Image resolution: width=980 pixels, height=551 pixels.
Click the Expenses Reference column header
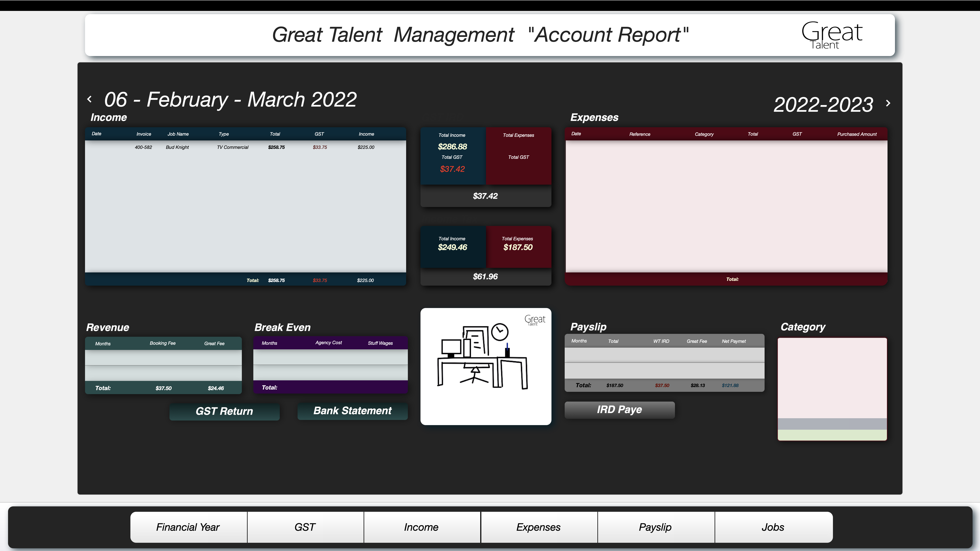coord(640,134)
